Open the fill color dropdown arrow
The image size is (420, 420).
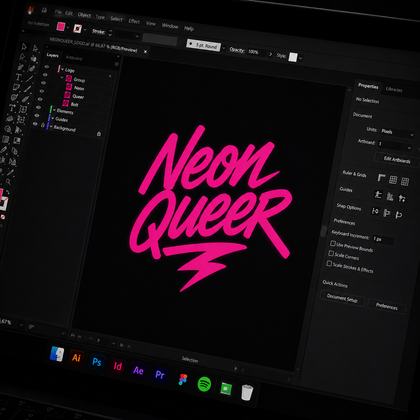pyautogui.click(x=68, y=27)
